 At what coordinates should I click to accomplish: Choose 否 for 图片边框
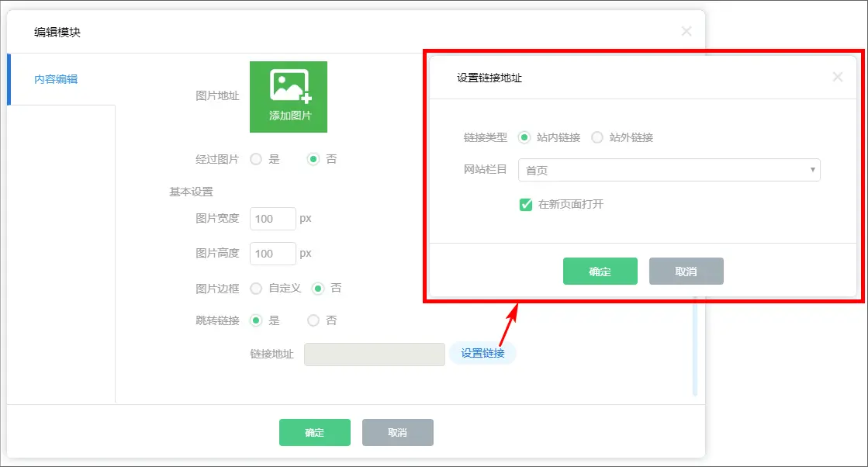coord(318,288)
